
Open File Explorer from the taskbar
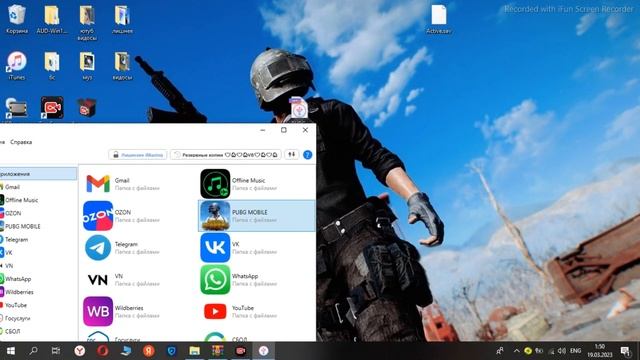coord(195,351)
